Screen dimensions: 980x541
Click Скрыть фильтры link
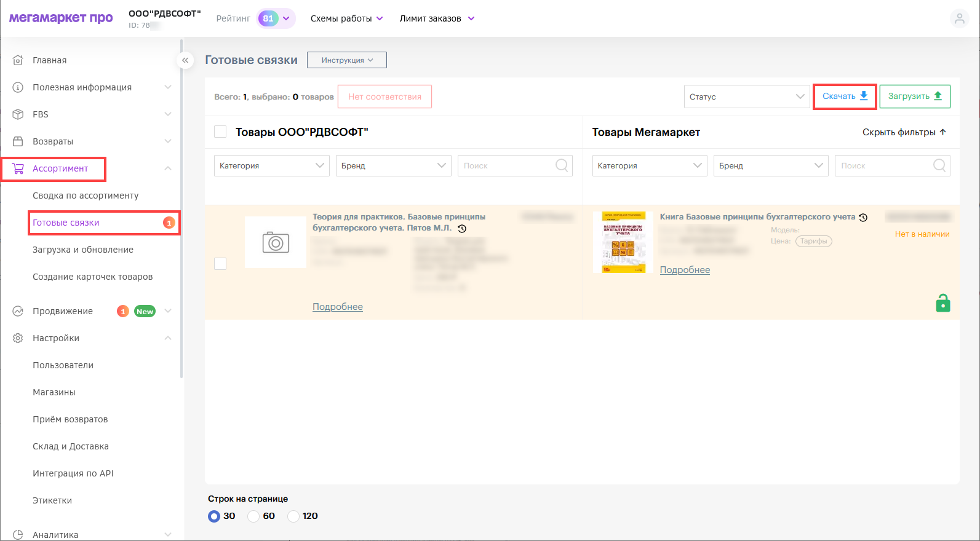[904, 132]
